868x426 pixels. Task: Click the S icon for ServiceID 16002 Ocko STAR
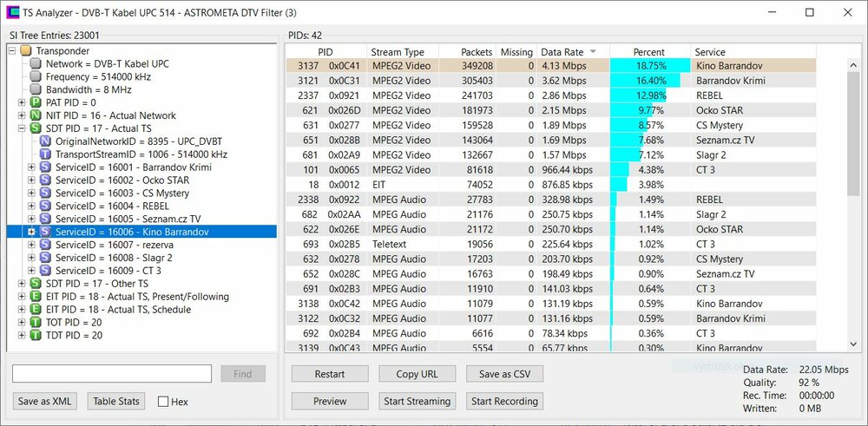click(x=45, y=180)
